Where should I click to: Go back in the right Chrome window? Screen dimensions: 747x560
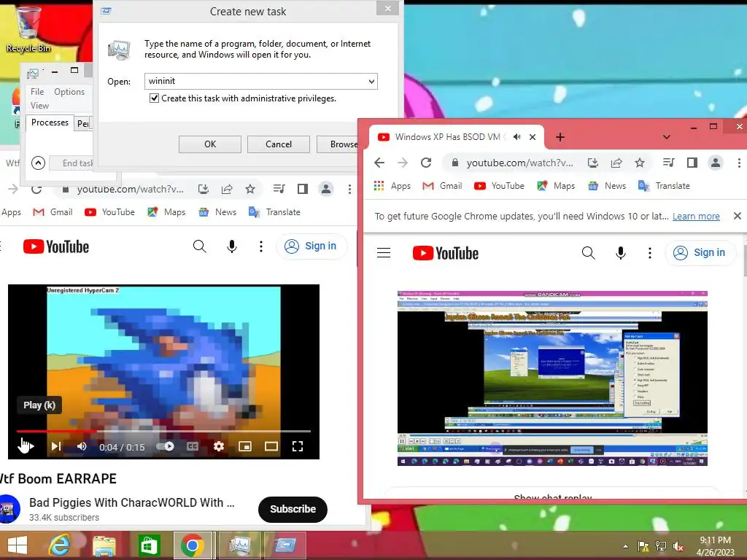pos(379,163)
